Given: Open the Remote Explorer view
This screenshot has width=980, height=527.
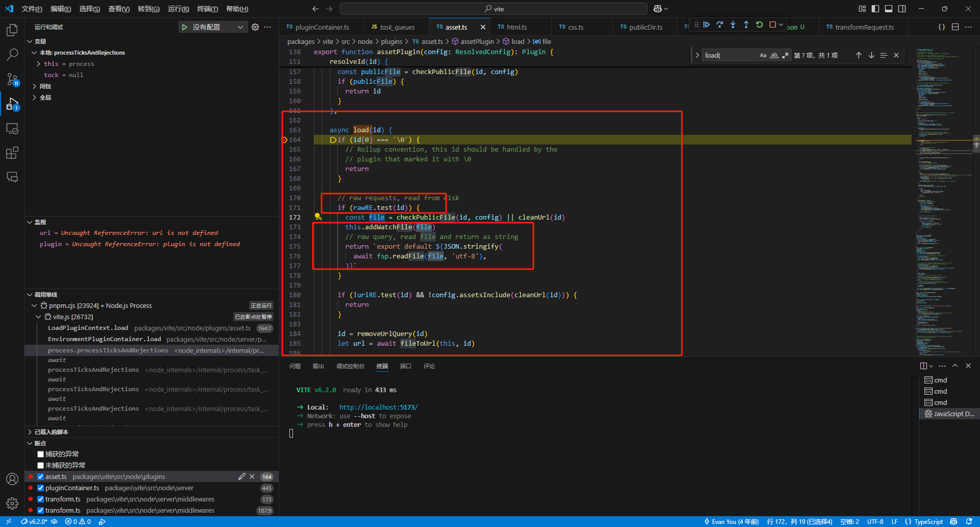Looking at the screenshot, I should point(12,128).
